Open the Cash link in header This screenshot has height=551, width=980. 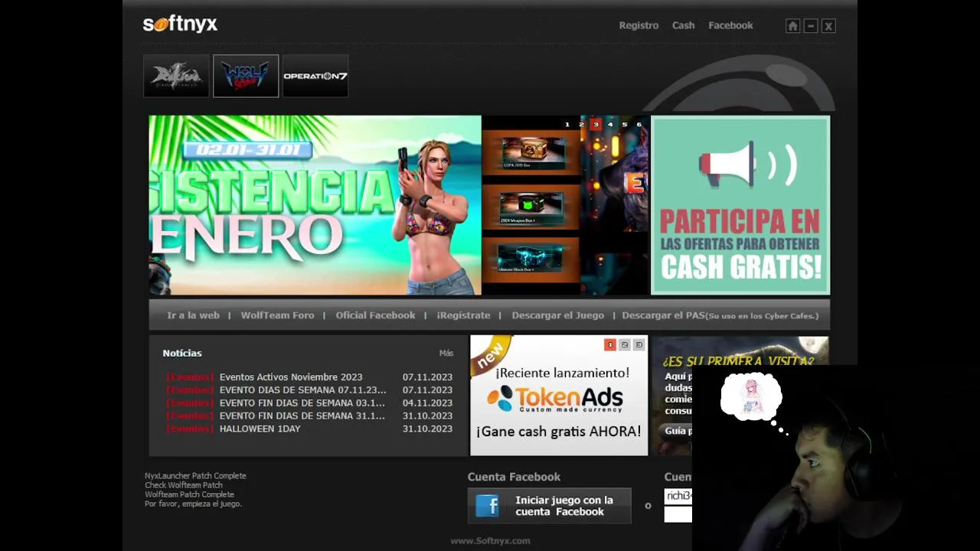(683, 25)
